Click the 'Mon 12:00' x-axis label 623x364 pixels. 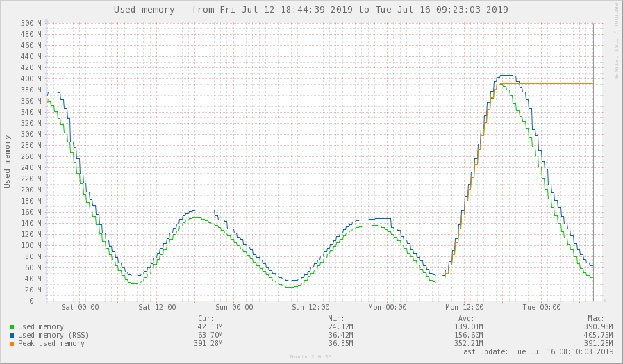[x=464, y=307]
